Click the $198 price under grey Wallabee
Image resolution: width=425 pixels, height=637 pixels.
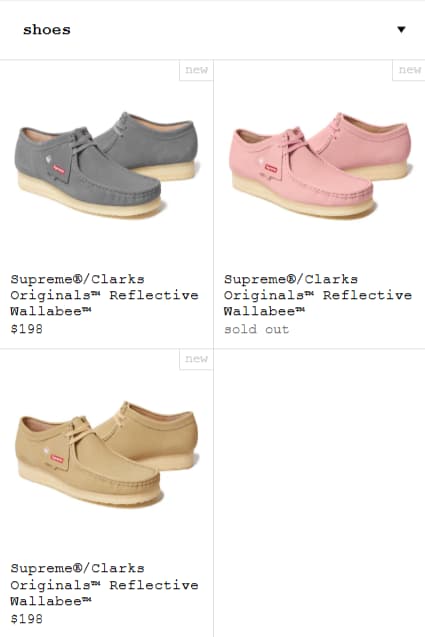[26, 329]
